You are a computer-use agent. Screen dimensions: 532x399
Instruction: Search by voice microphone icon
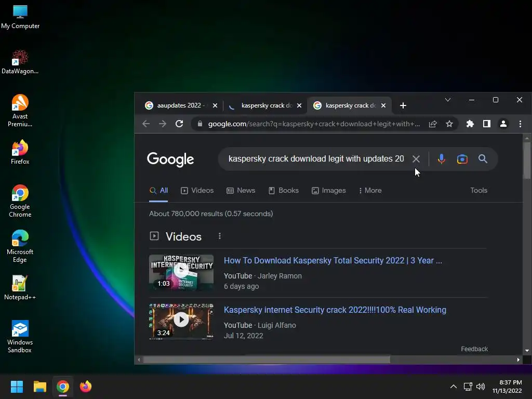point(441,159)
